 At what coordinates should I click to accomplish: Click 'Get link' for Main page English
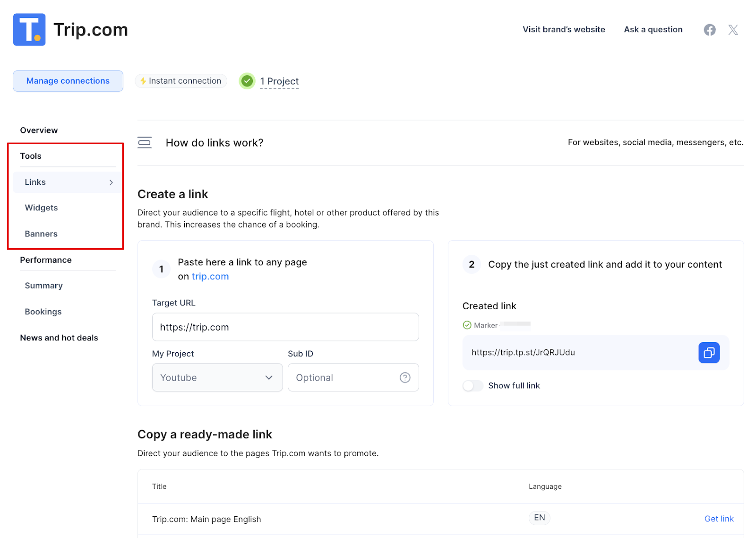pyautogui.click(x=719, y=519)
